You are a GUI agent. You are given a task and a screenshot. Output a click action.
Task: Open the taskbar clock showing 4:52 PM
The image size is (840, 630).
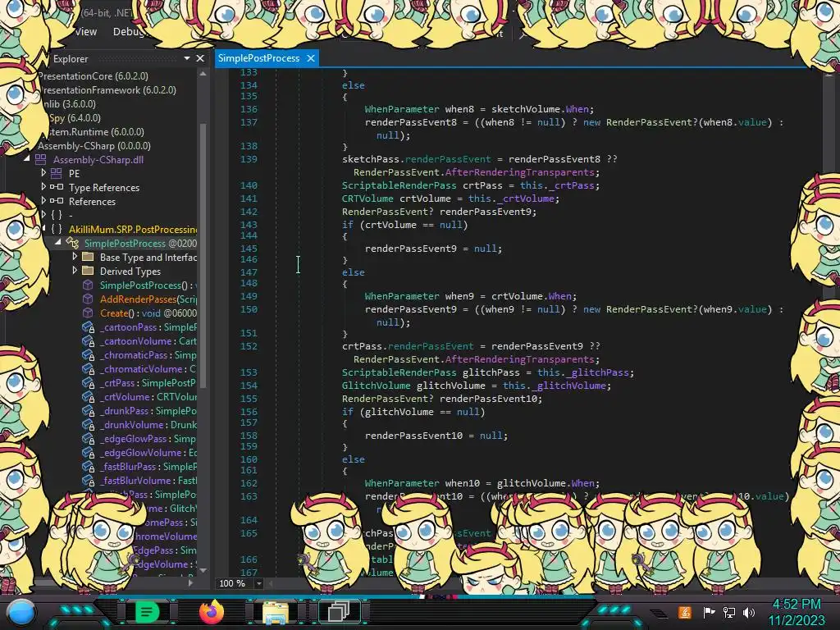(x=797, y=612)
